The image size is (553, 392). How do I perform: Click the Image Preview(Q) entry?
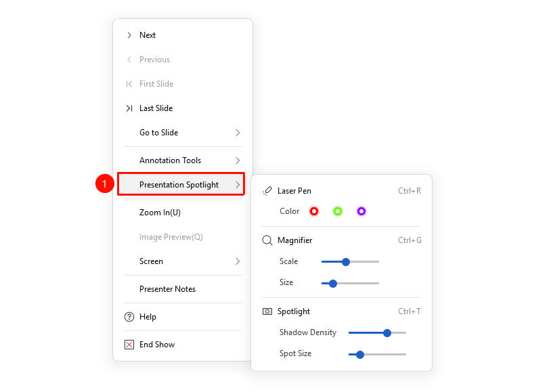coord(183,237)
